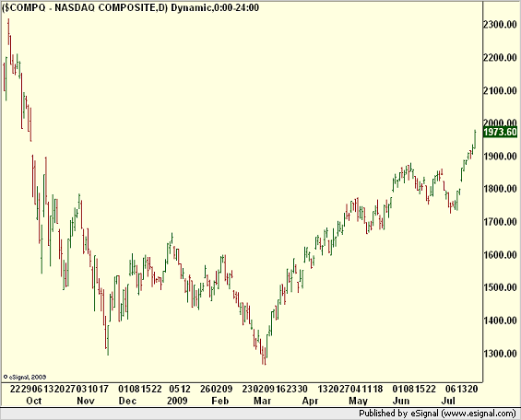The height and width of the screenshot is (420, 521).
Task: Click the $COMPQ NASDAQ COMPOSITE chart title
Action: [130, 7]
